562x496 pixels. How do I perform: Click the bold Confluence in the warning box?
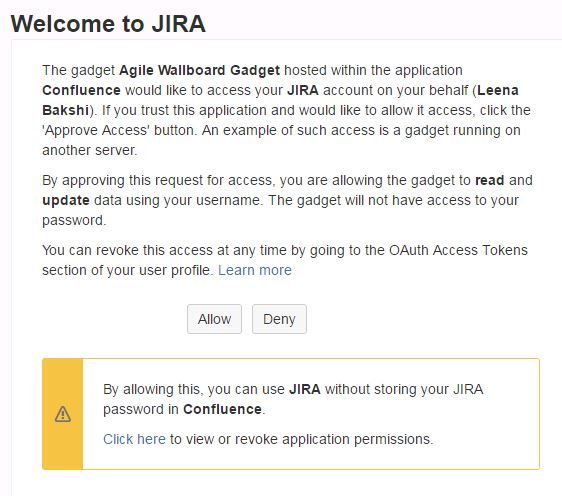point(222,409)
